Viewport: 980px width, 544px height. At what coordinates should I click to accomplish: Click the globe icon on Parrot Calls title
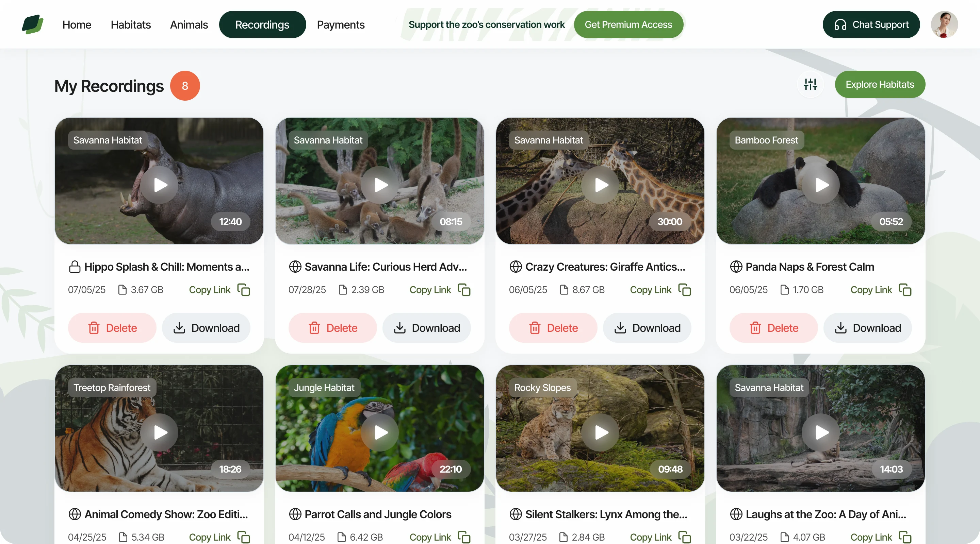pyautogui.click(x=295, y=514)
